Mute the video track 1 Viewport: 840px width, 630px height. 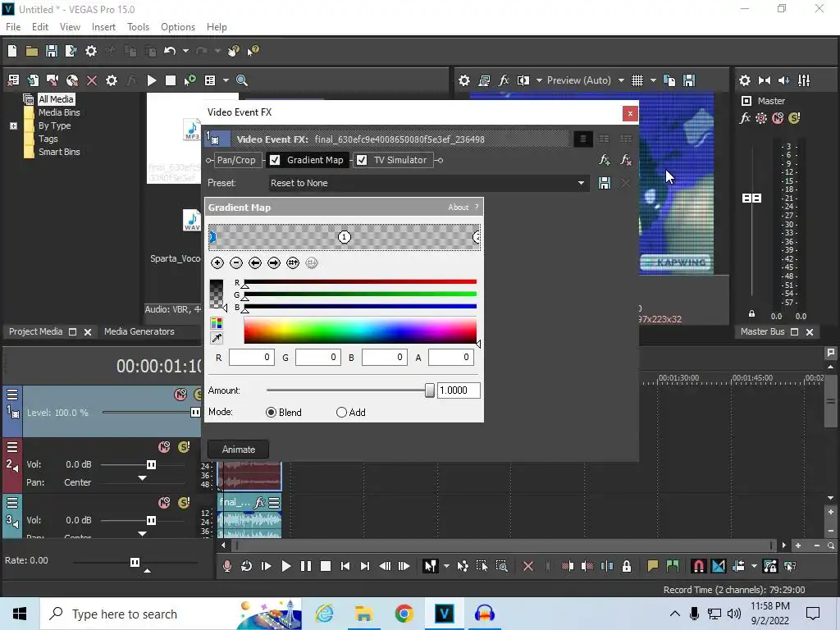[180, 395]
